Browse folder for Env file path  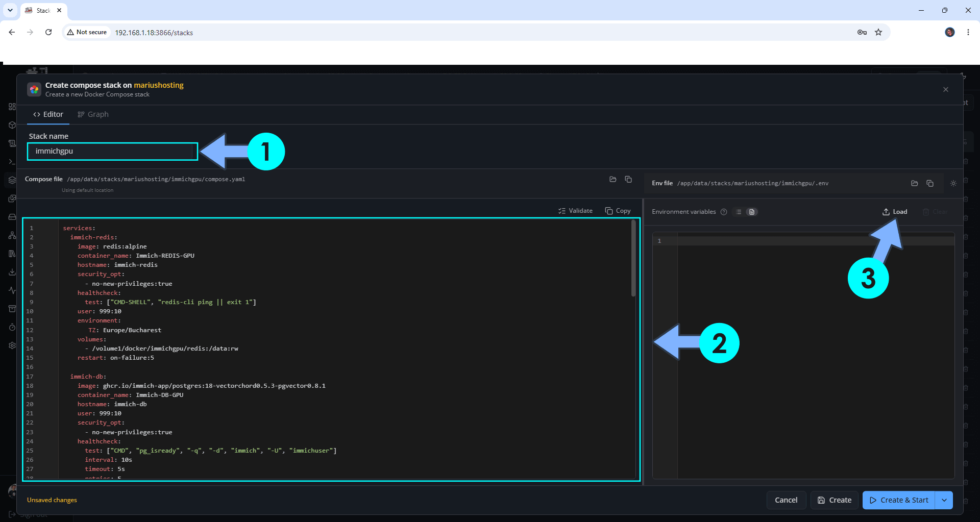(915, 183)
